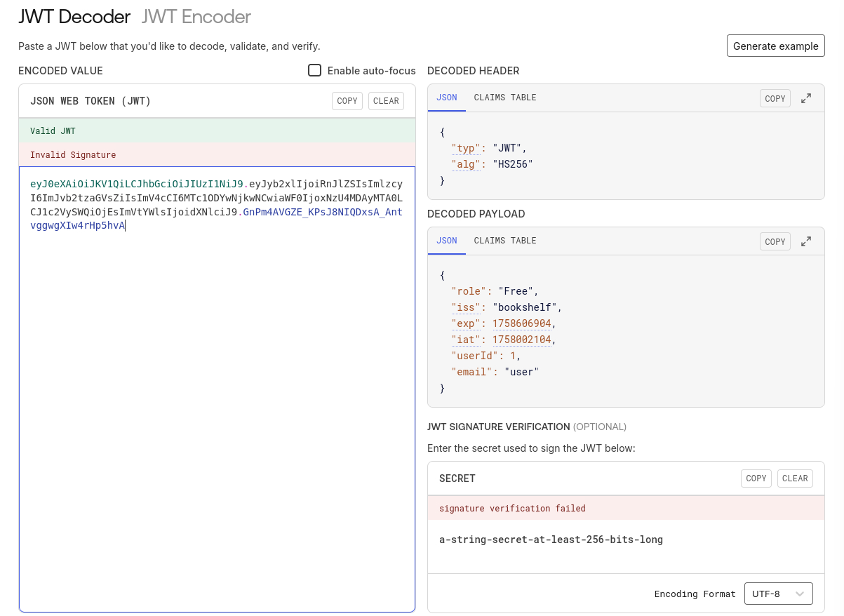Switch to the JWT Encoder tab
The height and width of the screenshot is (616, 844).
pos(196,17)
